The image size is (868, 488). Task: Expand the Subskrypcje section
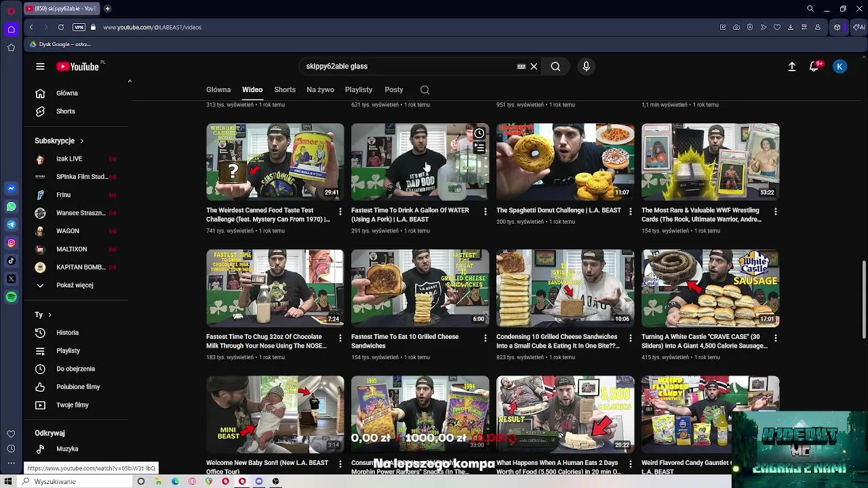(x=59, y=141)
